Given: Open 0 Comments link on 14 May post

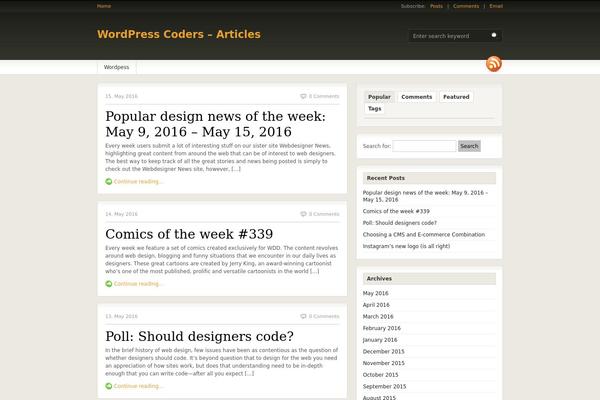Looking at the screenshot, I should pos(324,214).
